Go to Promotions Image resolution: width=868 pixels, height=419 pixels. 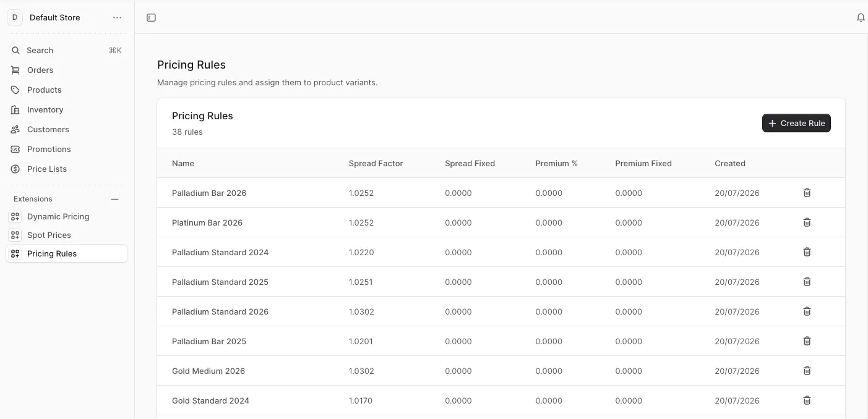[x=67, y=149]
